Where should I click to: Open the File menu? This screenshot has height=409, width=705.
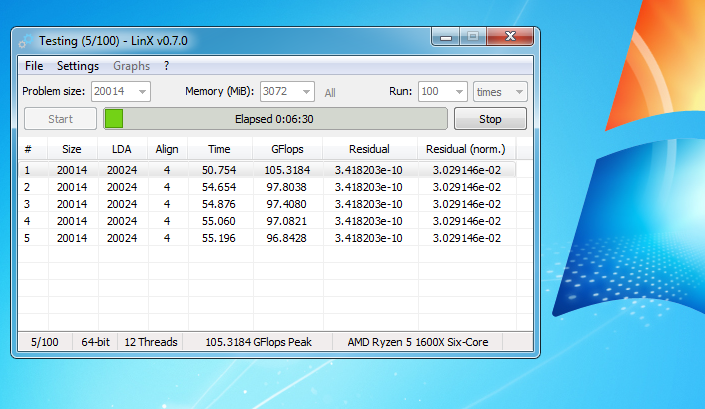[x=34, y=66]
